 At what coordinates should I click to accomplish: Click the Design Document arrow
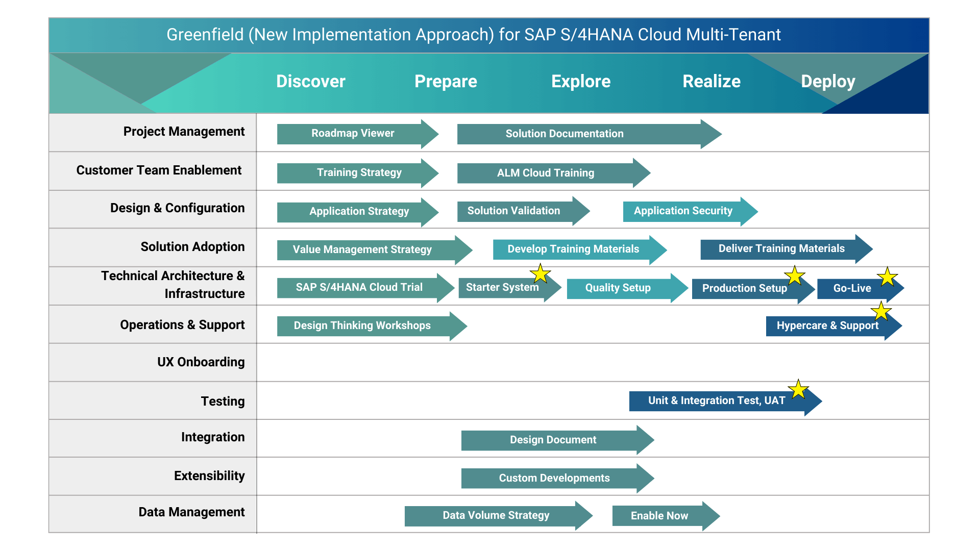[x=557, y=440]
